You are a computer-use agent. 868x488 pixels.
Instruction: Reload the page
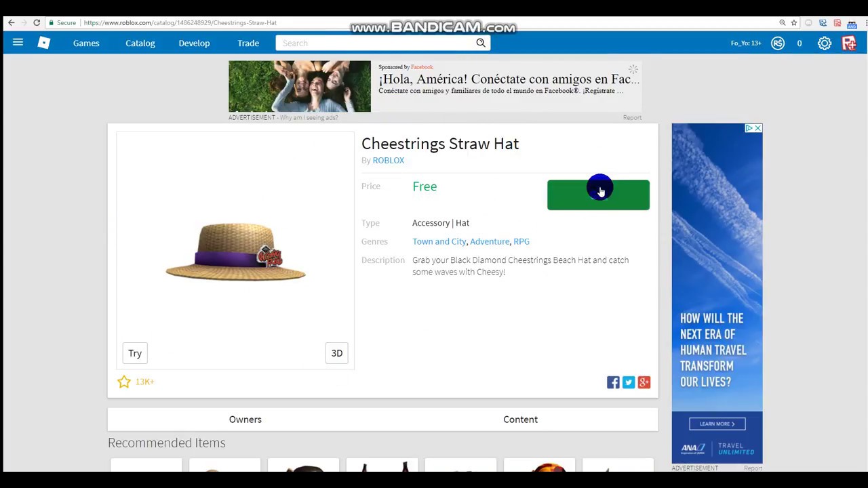point(37,22)
